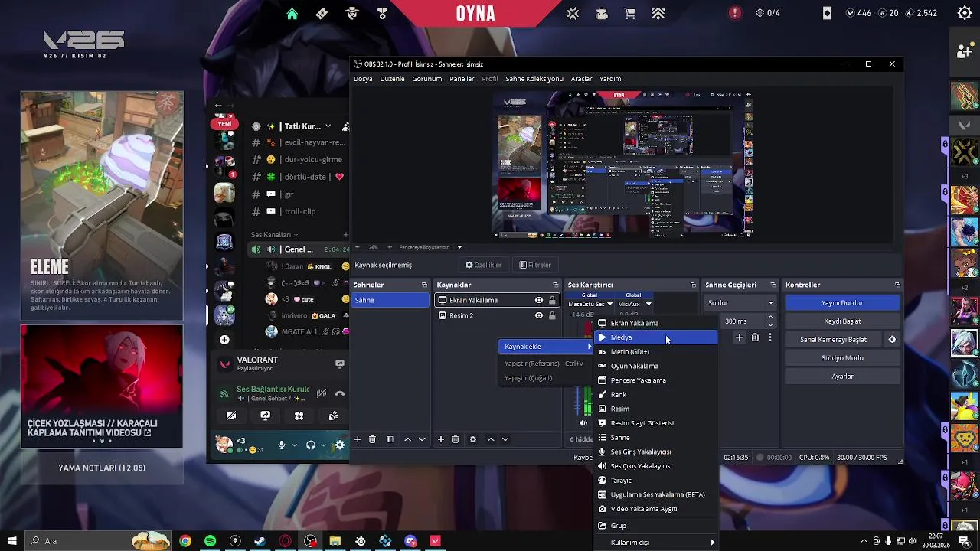
Task: Choose Video Yakalama Aygıtı entry
Action: [656, 509]
